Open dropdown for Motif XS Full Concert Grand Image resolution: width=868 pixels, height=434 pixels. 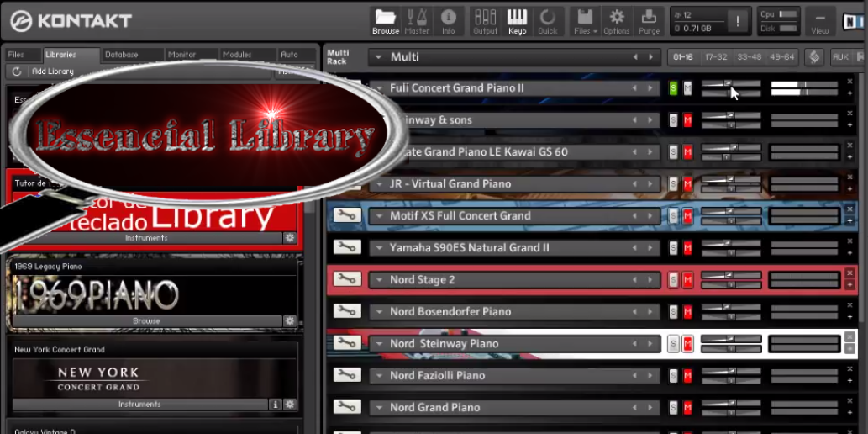pyautogui.click(x=379, y=216)
